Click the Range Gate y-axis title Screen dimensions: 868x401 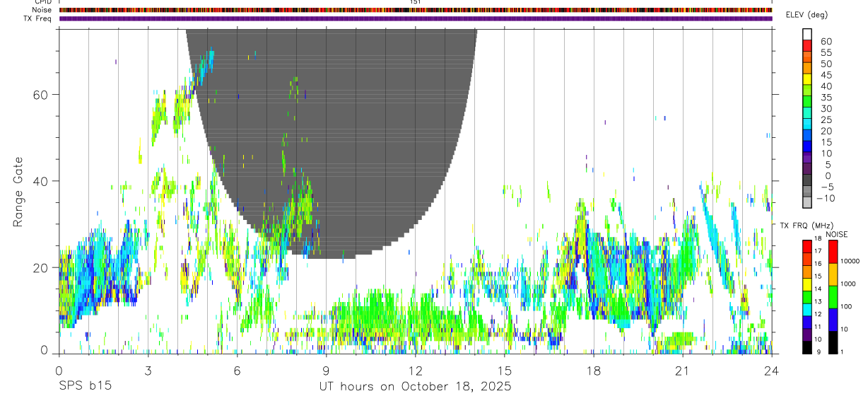pyautogui.click(x=18, y=192)
